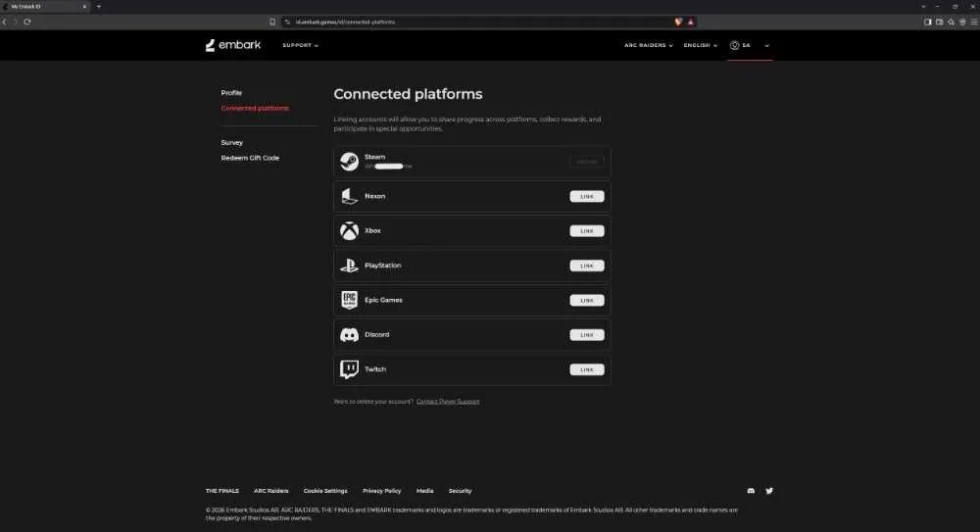The width and height of the screenshot is (980, 532).
Task: Open THE FINALS footer link
Action: (x=221, y=491)
